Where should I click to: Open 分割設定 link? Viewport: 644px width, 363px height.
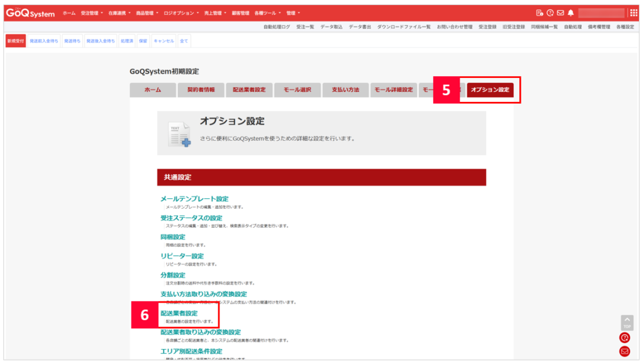[173, 275]
